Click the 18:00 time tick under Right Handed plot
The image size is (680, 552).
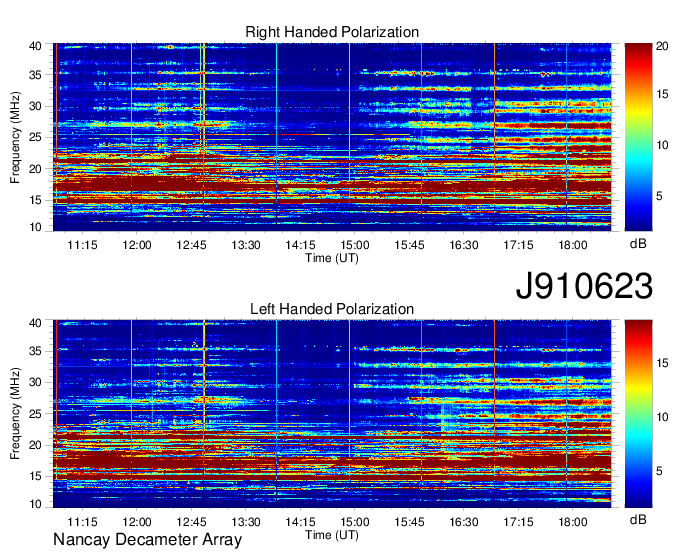tap(572, 245)
